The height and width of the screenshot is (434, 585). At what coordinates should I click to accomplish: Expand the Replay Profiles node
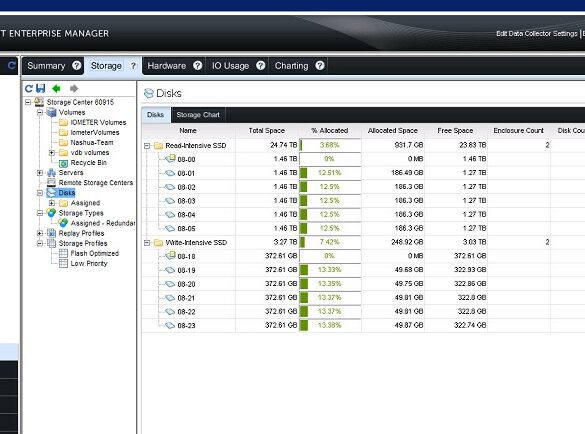tap(40, 233)
